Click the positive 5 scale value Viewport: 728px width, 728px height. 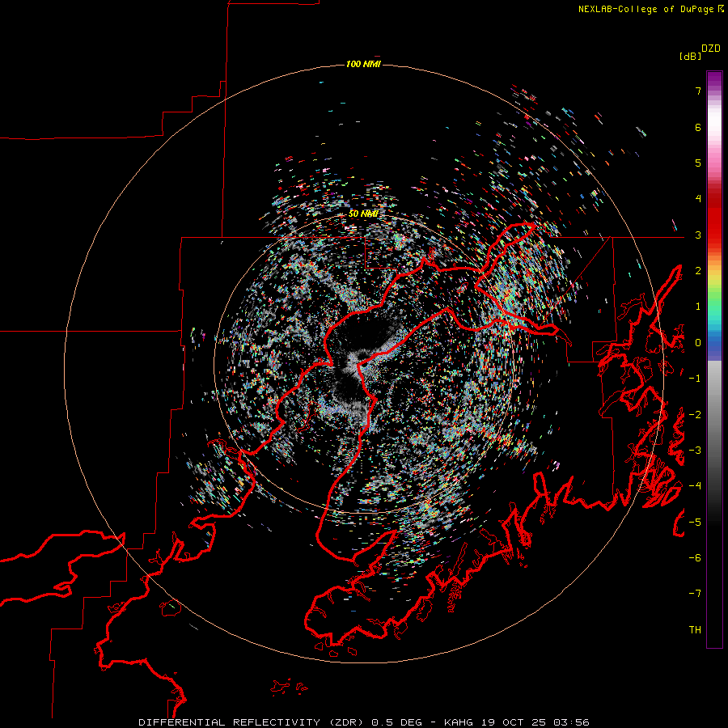[698, 163]
